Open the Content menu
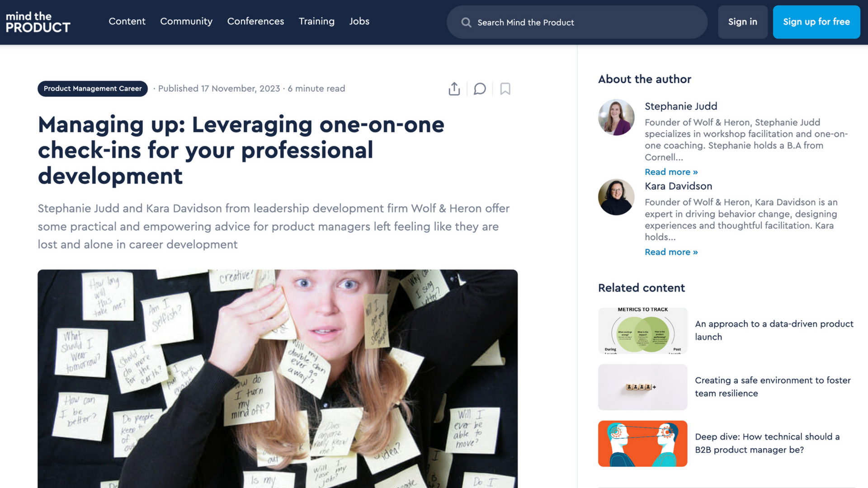 (x=127, y=21)
